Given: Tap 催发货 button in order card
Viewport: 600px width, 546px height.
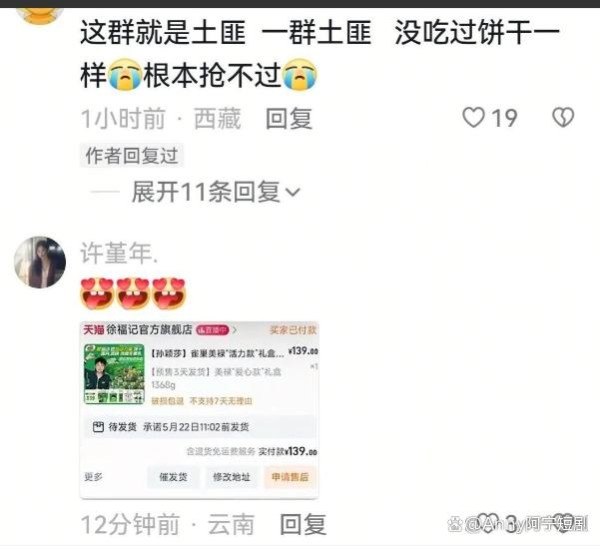Looking at the screenshot, I should (173, 477).
